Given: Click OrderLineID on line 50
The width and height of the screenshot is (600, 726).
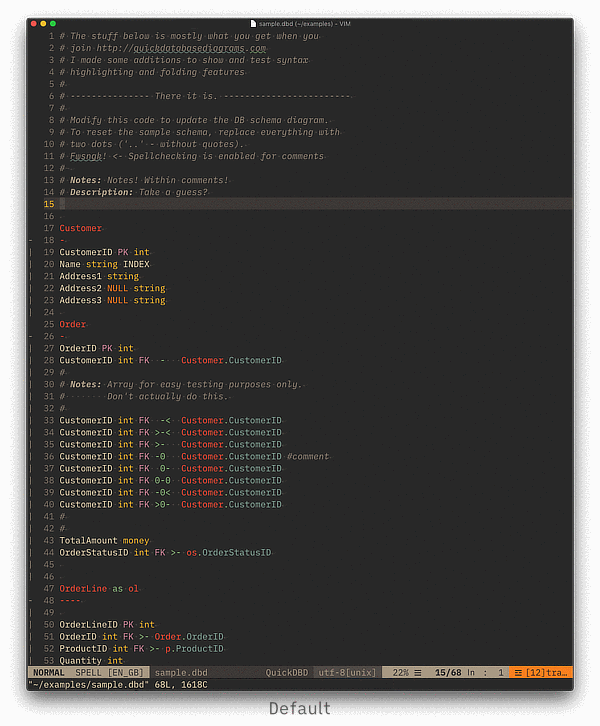Looking at the screenshot, I should click(x=88, y=625).
